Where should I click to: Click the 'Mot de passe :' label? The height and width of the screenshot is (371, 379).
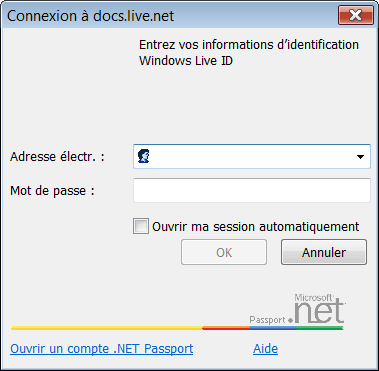click(x=52, y=191)
